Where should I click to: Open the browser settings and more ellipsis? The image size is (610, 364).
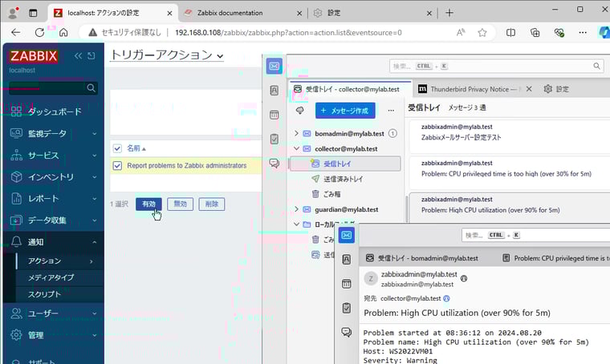583,33
